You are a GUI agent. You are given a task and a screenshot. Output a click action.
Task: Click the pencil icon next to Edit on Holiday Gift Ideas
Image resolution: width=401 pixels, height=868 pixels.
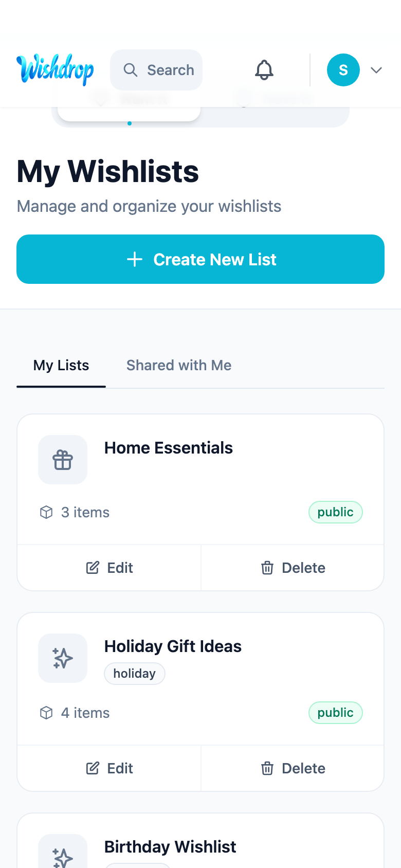point(93,768)
